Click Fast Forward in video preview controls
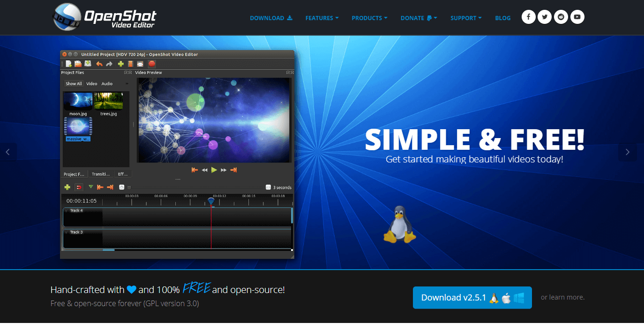 (x=224, y=170)
